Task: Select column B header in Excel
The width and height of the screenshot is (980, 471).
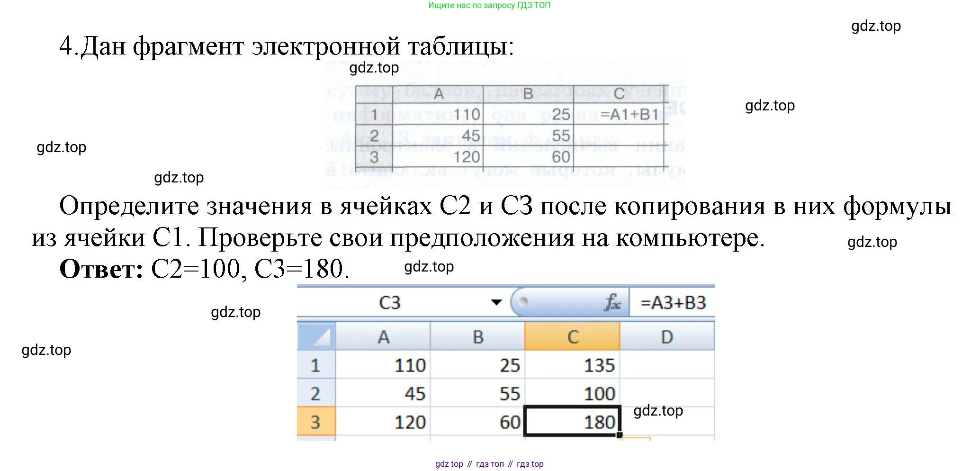Action: pos(477,336)
